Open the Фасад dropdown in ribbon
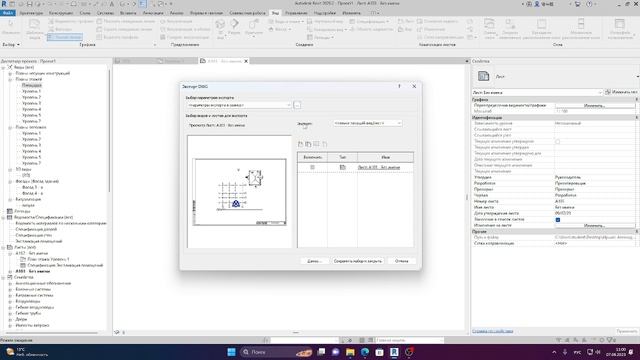The height and width of the screenshot is (360, 640). tap(280, 29)
